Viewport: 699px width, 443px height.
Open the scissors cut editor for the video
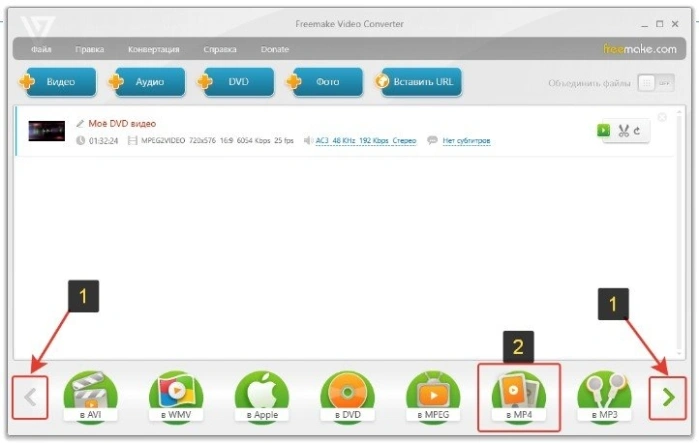pyautogui.click(x=623, y=131)
